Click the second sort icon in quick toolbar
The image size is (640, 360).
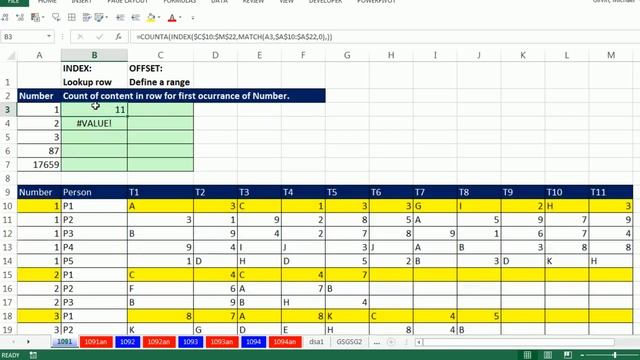coord(20,18)
